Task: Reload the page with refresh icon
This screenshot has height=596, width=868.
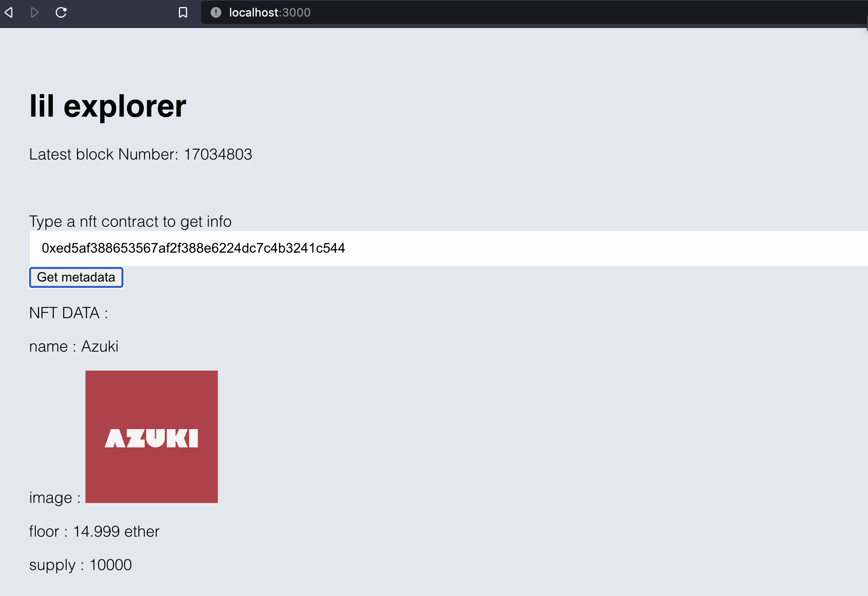Action: coord(61,12)
